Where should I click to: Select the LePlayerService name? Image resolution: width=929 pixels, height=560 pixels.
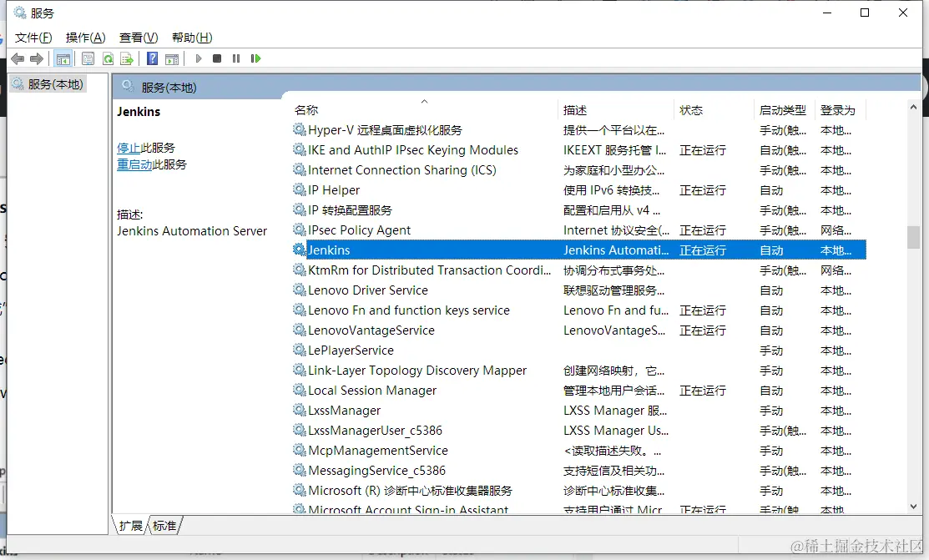(351, 351)
